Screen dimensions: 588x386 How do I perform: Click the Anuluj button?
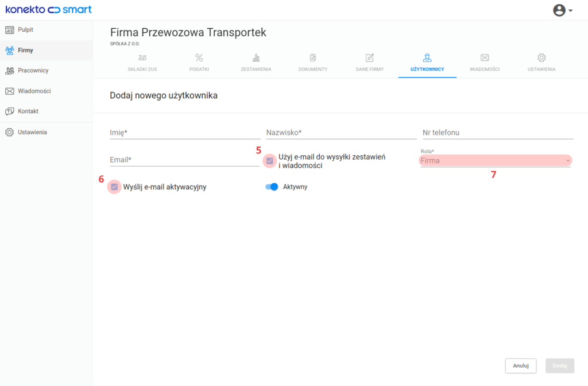[520, 366]
